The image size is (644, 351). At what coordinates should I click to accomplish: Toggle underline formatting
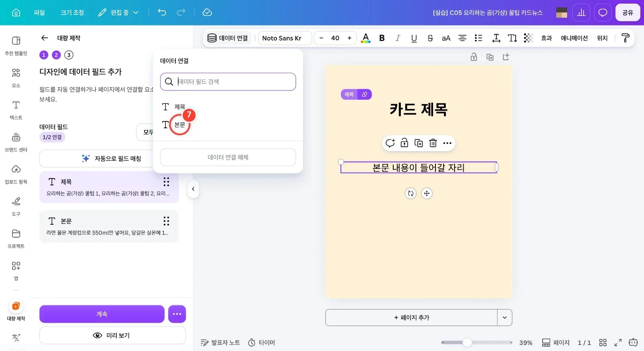(x=414, y=38)
